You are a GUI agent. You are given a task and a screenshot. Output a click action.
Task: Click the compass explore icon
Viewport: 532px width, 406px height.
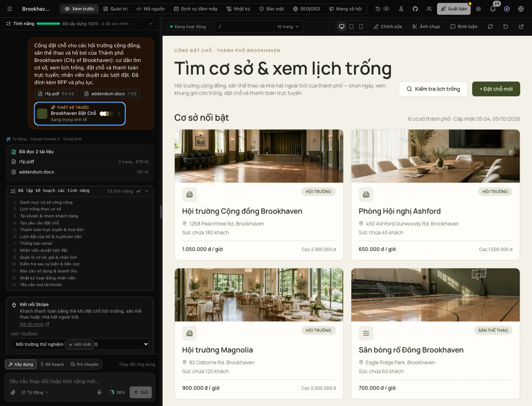(507, 9)
